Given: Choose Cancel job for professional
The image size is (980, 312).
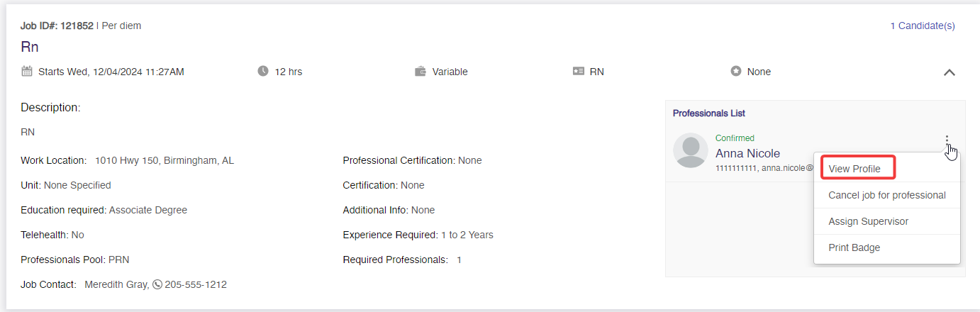Looking at the screenshot, I should coord(887,195).
